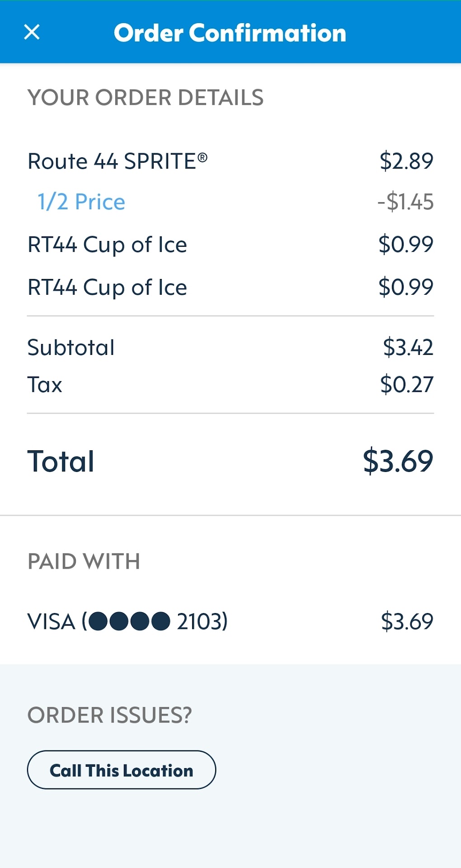Tap the -$1.45 discount amount
The width and height of the screenshot is (461, 868).
pyautogui.click(x=405, y=202)
